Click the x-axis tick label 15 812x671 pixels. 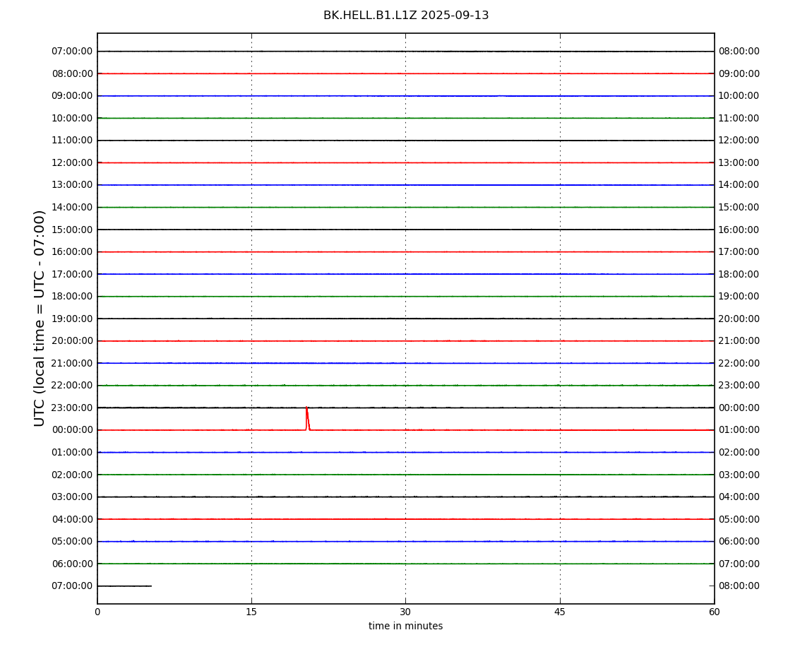click(x=251, y=612)
